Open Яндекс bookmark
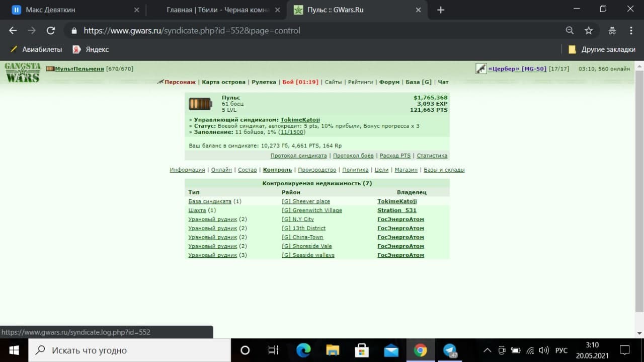644x362 pixels. [x=91, y=49]
